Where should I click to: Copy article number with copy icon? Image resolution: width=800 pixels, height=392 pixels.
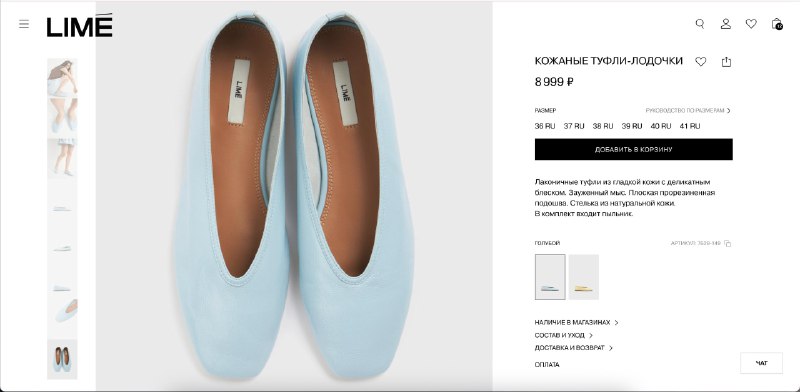(728, 244)
